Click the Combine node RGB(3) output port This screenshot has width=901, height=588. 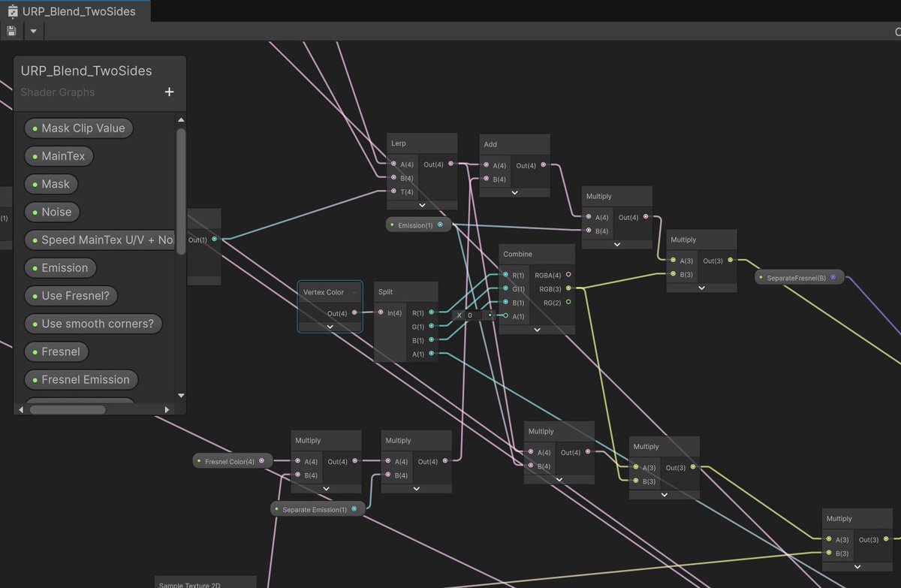pyautogui.click(x=568, y=288)
